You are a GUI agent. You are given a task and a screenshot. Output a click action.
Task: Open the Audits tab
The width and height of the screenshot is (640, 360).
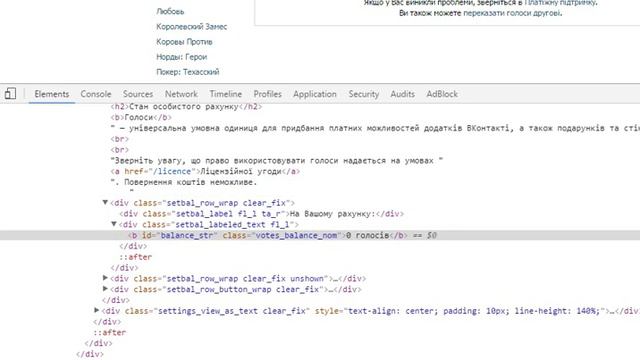click(402, 94)
